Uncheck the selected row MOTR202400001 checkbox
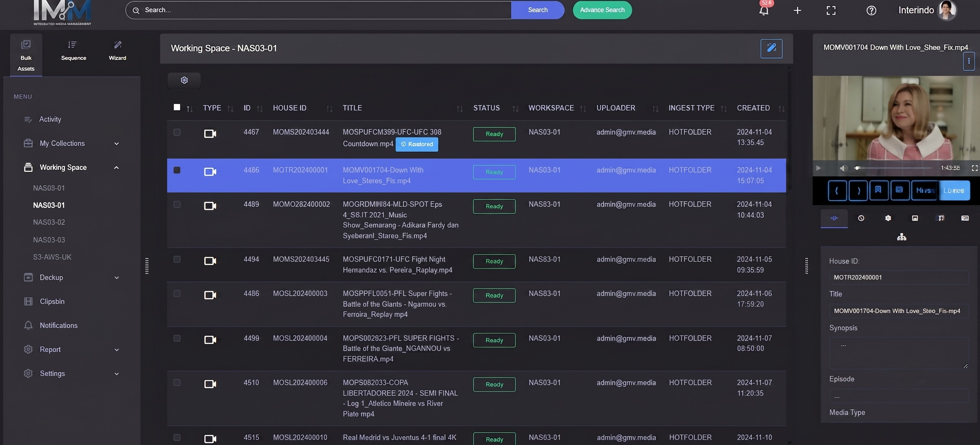The image size is (980, 445). pyautogui.click(x=177, y=170)
